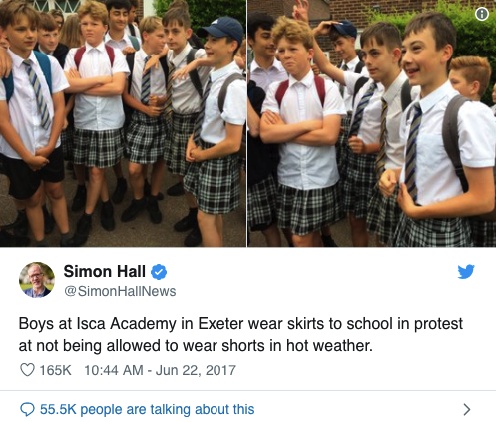Click the 10:44 AM - Jun 22, 2017 timestamp

pyautogui.click(x=160, y=370)
